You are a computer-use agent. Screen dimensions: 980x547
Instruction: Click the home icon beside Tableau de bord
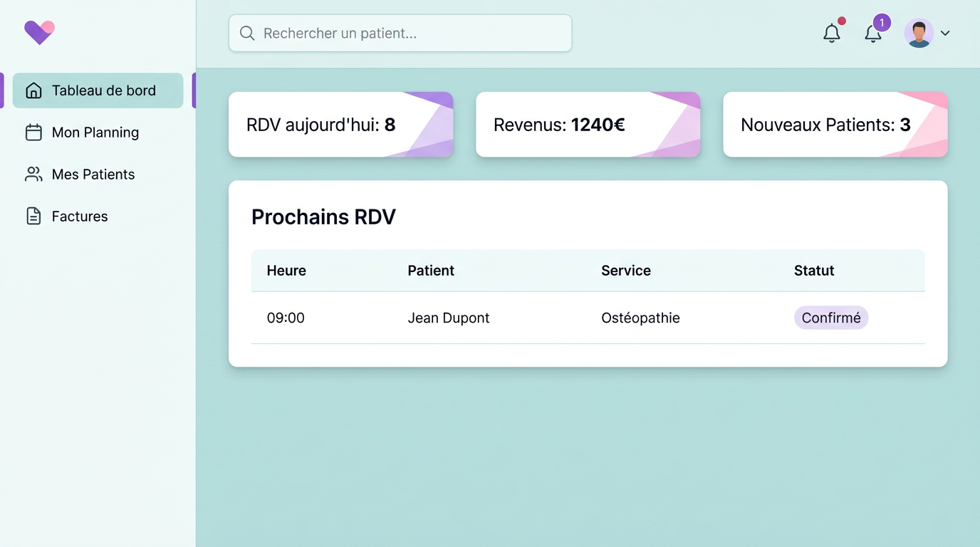click(x=33, y=90)
